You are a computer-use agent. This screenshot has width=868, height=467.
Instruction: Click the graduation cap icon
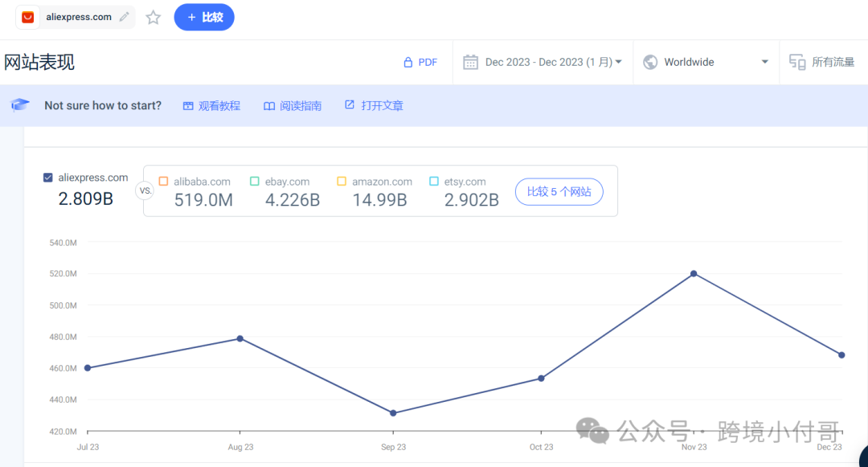(x=20, y=105)
